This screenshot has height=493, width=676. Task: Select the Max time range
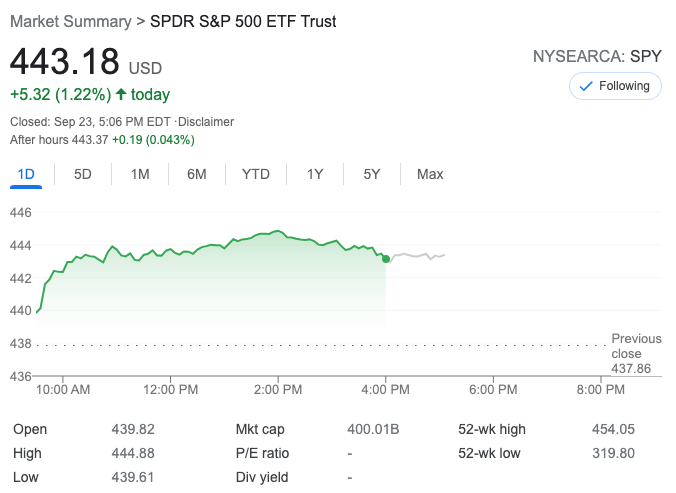pos(430,174)
